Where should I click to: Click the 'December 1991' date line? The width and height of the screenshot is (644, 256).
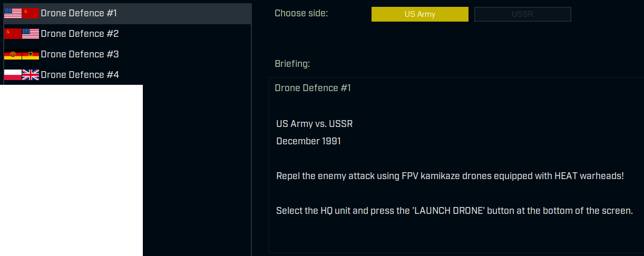[x=308, y=141]
